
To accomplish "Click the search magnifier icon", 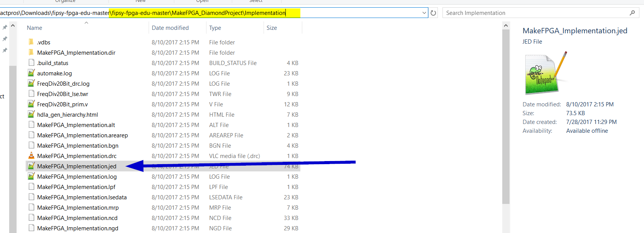I will 632,13.
